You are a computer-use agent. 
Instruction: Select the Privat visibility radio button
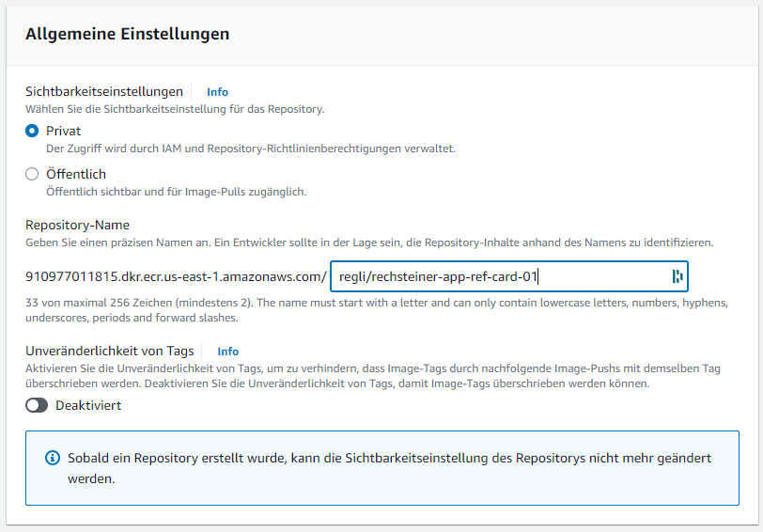click(x=32, y=132)
